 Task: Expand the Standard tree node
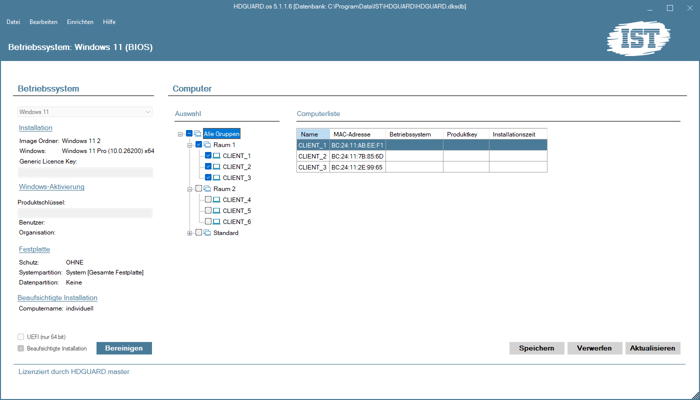coord(190,233)
